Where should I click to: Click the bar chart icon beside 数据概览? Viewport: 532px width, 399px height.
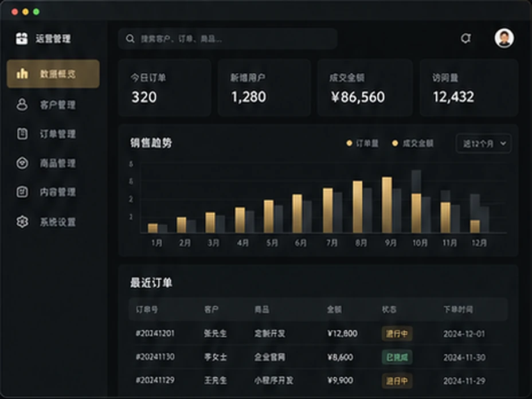click(x=22, y=73)
